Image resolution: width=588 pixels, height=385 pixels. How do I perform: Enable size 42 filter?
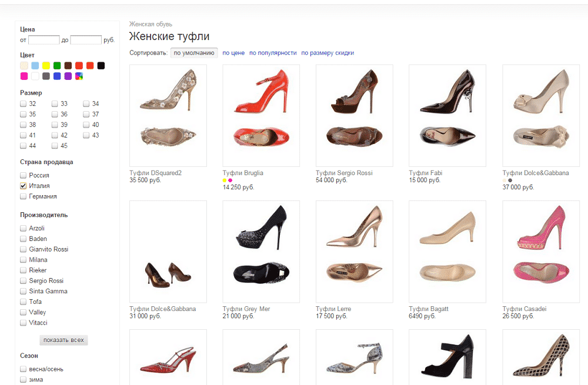(55, 135)
